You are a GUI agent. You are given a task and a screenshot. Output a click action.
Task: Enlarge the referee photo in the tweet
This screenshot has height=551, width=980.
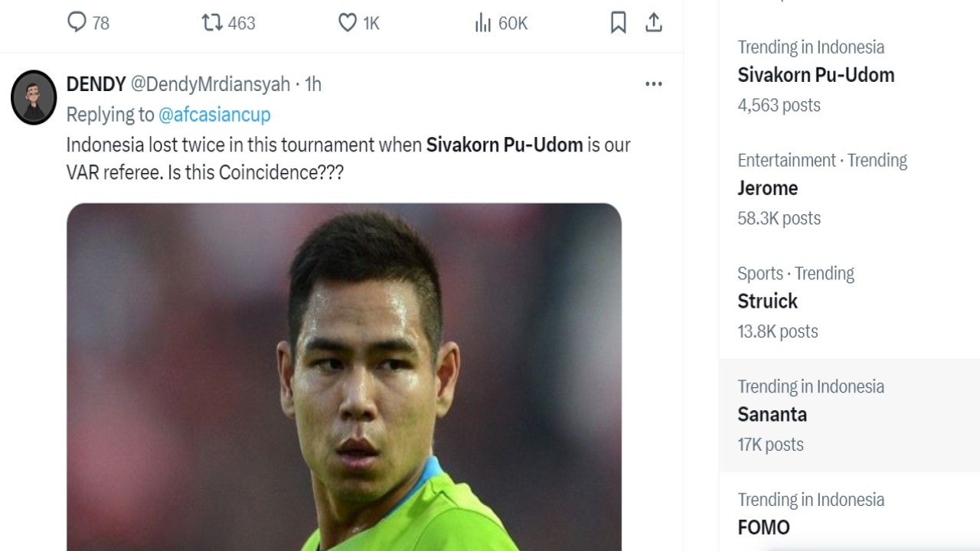pos(343,375)
